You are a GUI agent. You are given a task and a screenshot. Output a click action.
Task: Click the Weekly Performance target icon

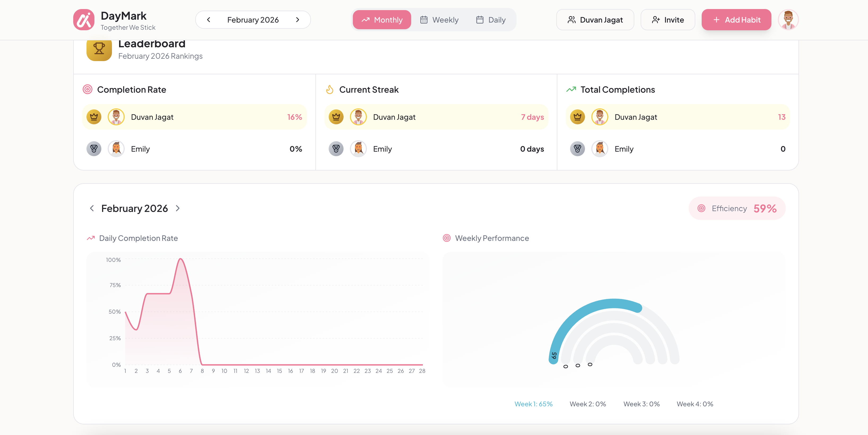446,238
